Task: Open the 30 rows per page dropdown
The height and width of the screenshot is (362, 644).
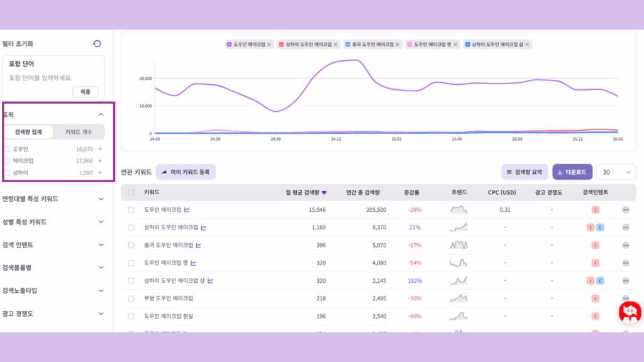Action: (616, 172)
